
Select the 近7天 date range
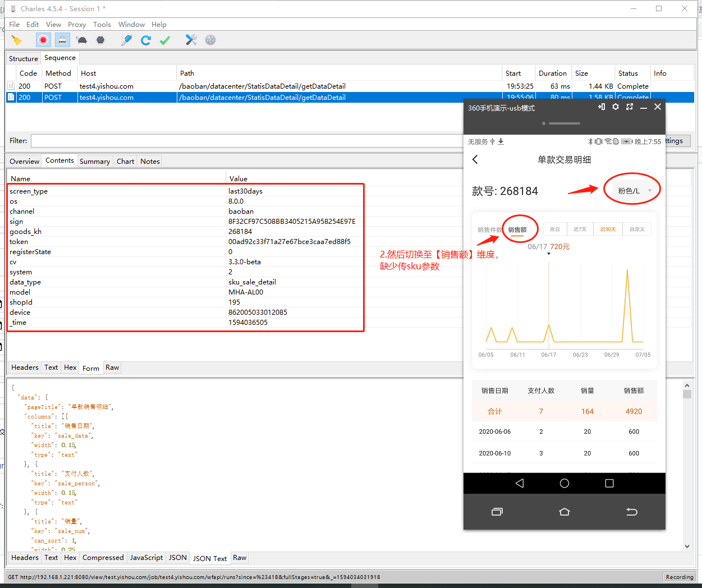click(580, 229)
